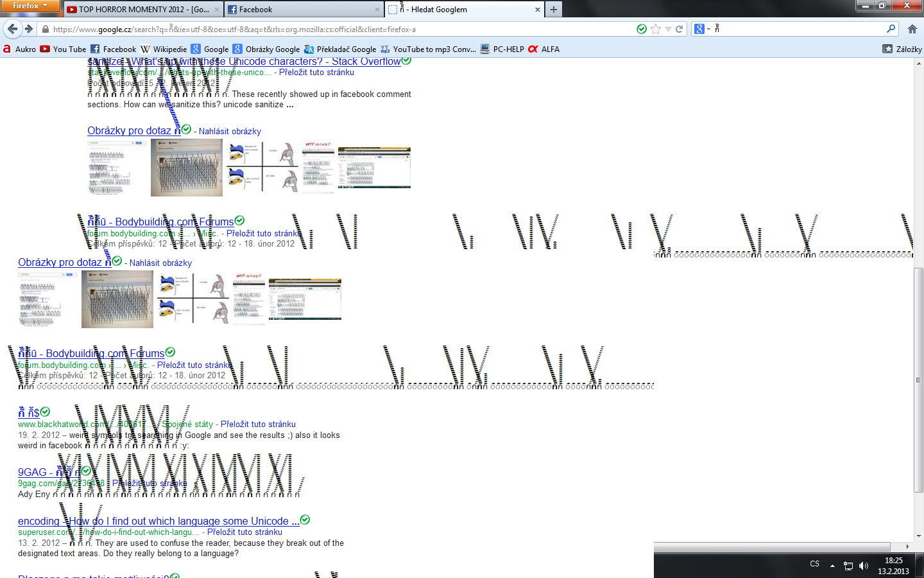The width and height of the screenshot is (924, 578).
Task: Open the volume speaker icon in the tray
Action: pyautogui.click(x=864, y=566)
